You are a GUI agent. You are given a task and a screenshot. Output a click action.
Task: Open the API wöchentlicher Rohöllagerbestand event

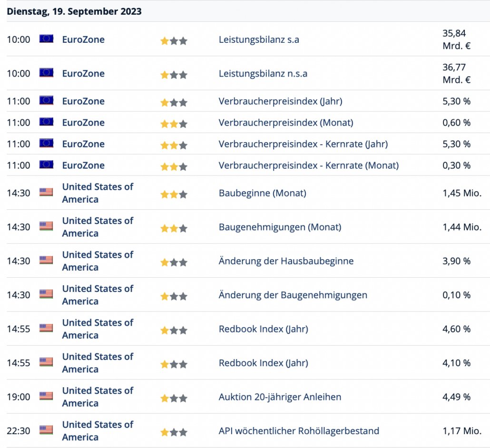[299, 431]
